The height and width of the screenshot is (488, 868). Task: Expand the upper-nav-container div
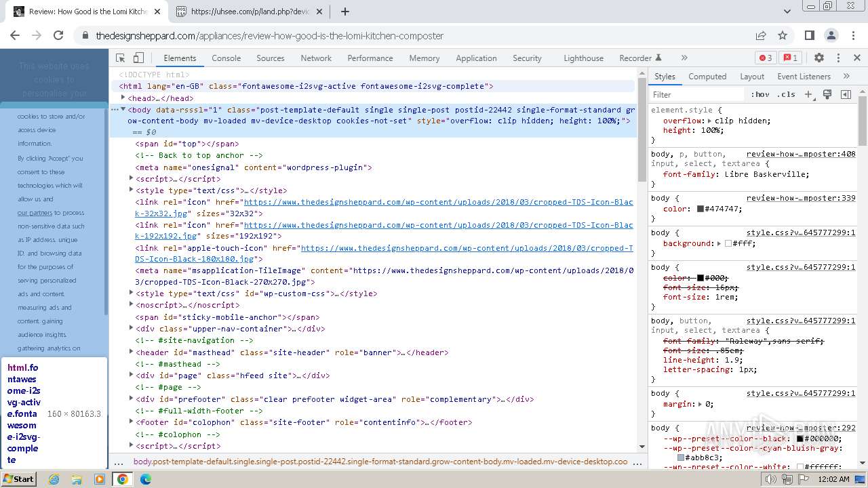pos(132,329)
